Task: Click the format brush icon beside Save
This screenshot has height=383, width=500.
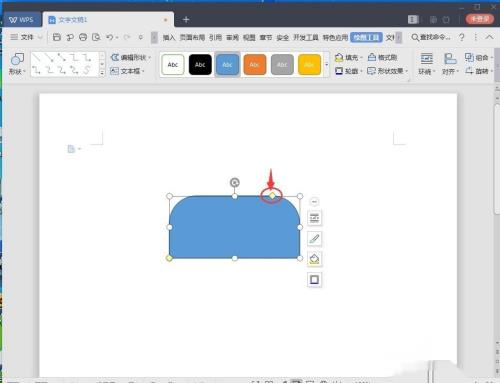Action: [70, 37]
